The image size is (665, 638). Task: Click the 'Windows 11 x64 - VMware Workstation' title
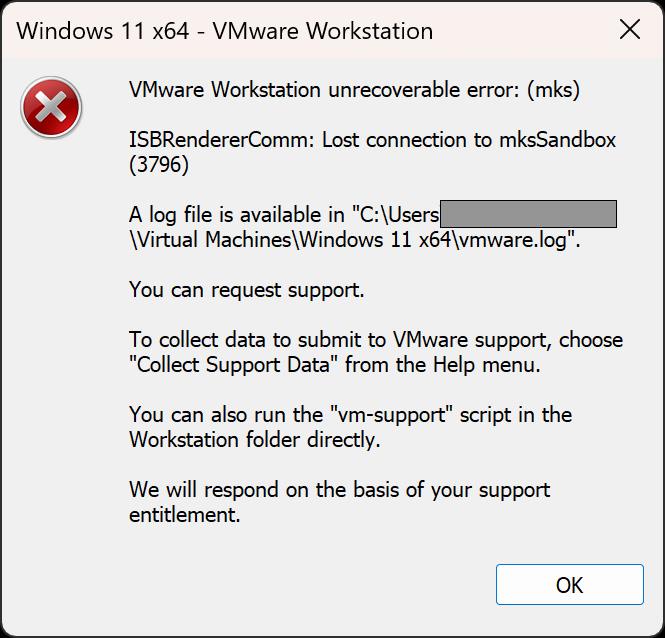coord(224,31)
